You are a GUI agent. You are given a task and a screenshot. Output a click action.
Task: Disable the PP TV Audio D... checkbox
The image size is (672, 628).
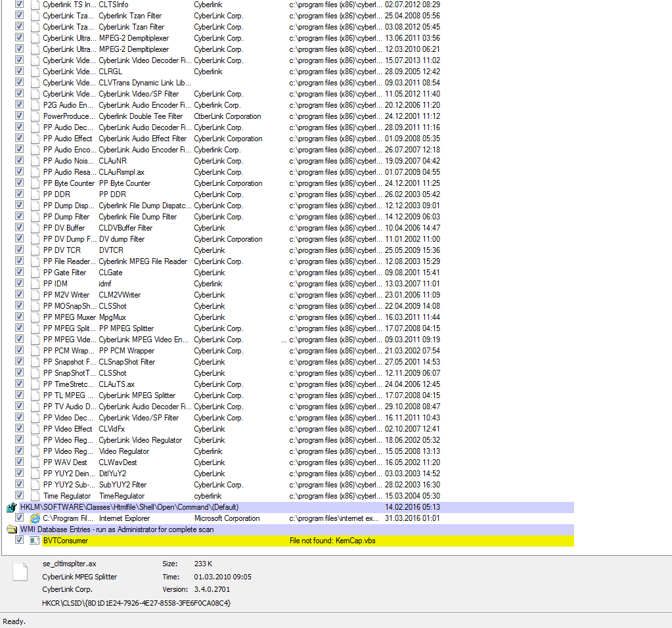point(19,406)
